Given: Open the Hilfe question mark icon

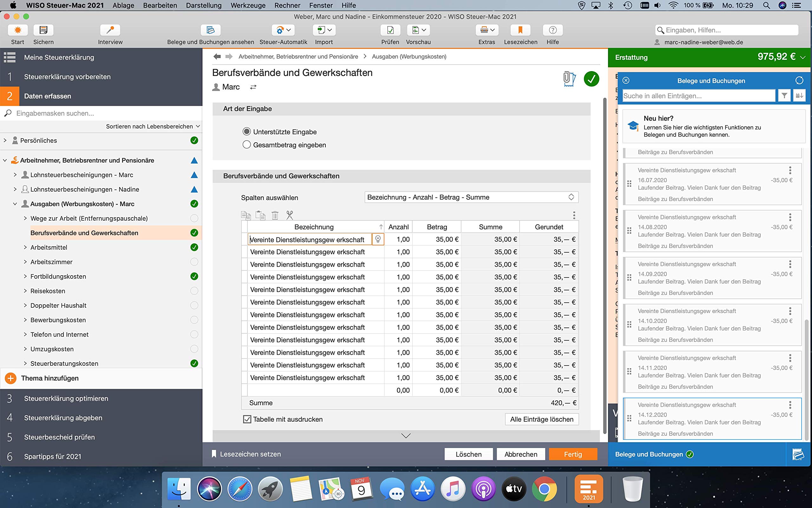Looking at the screenshot, I should click(x=553, y=30).
